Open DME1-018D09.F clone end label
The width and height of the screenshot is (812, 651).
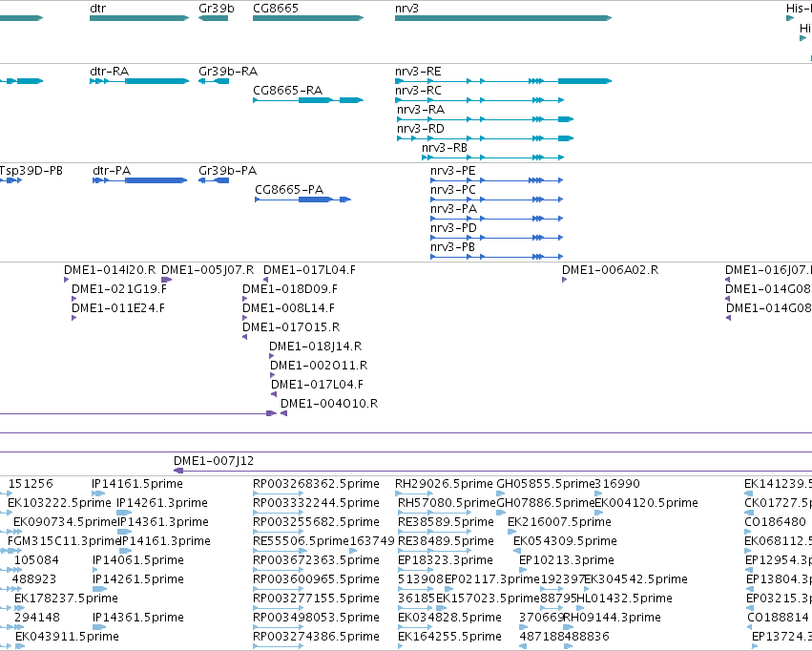pyautogui.click(x=290, y=289)
